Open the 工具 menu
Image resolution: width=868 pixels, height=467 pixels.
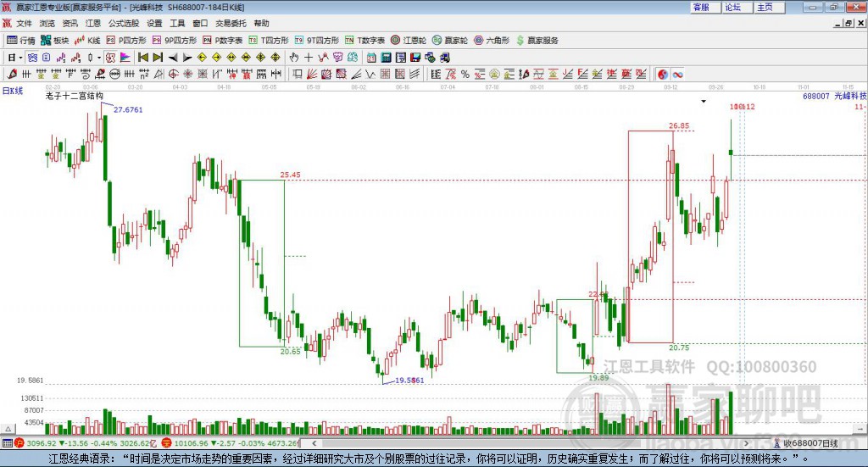pyautogui.click(x=177, y=23)
